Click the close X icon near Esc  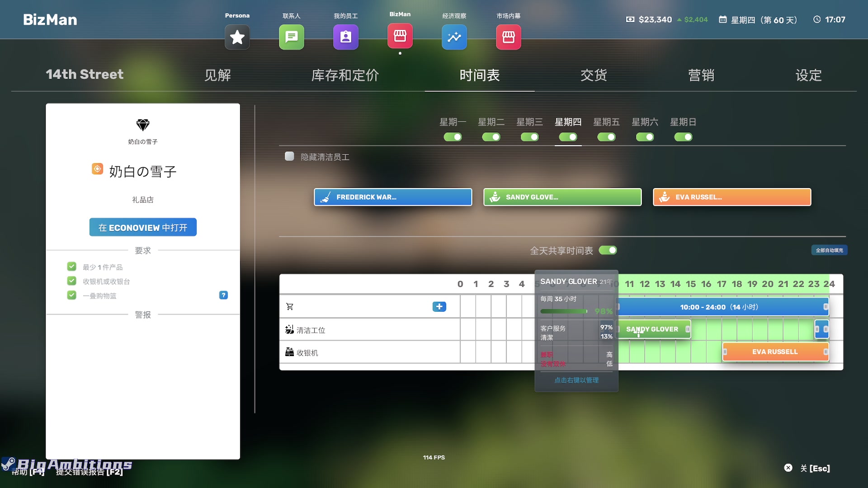pyautogui.click(x=788, y=468)
